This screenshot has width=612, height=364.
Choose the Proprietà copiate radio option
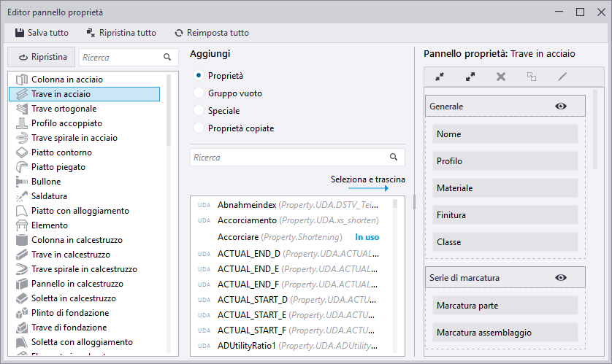tap(199, 128)
